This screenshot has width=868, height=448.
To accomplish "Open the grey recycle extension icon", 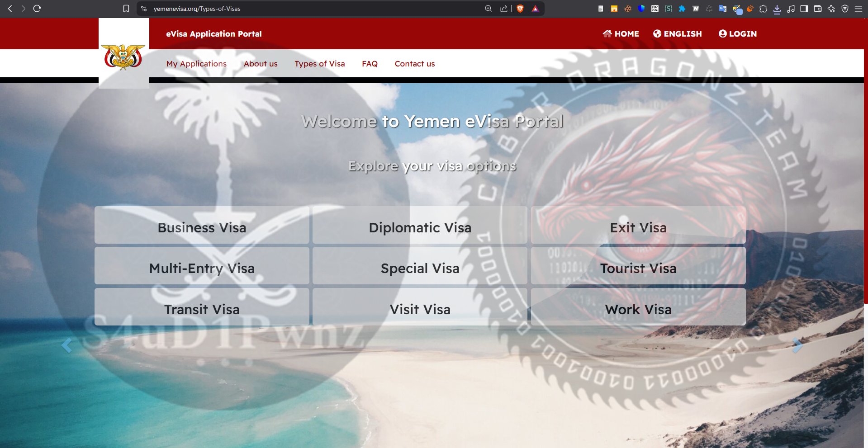I will coord(709,9).
